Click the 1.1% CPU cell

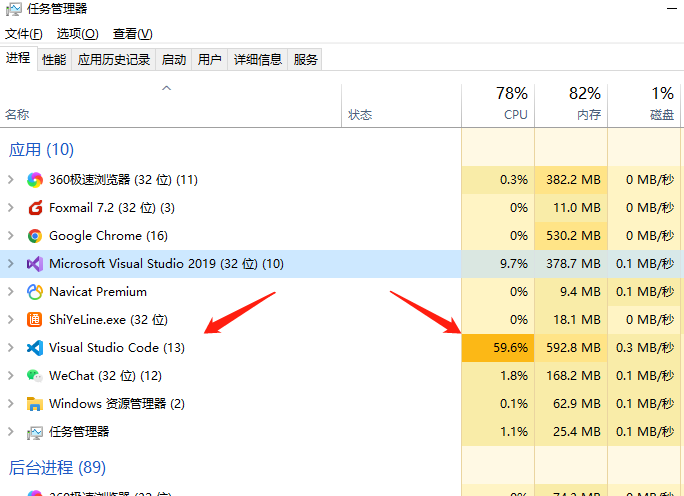(x=498, y=432)
